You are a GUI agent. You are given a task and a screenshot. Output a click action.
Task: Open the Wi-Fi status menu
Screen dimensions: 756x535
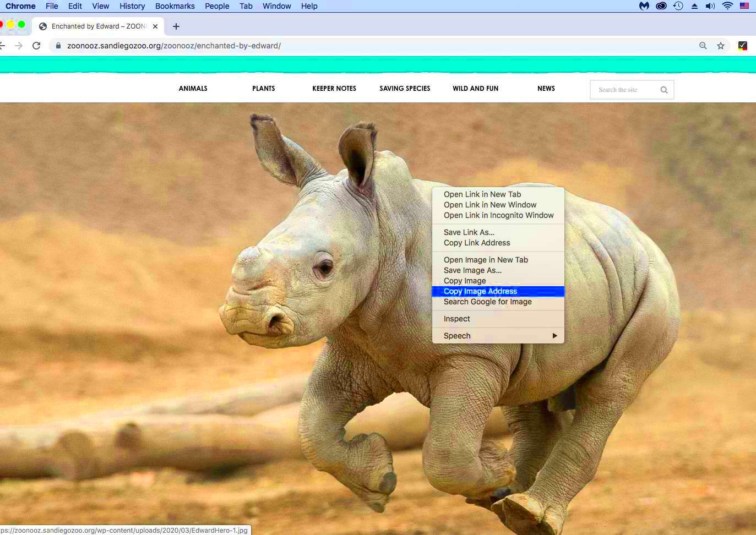(x=727, y=6)
